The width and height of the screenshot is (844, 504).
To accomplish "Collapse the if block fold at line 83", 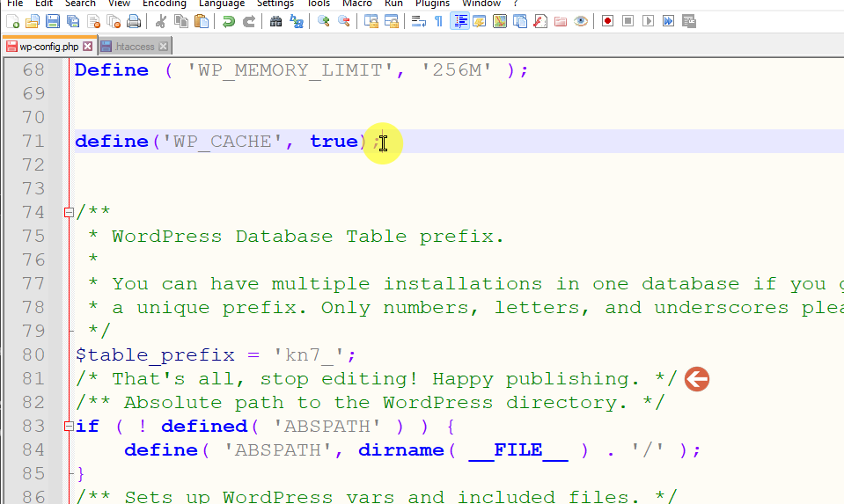I will 69,427.
